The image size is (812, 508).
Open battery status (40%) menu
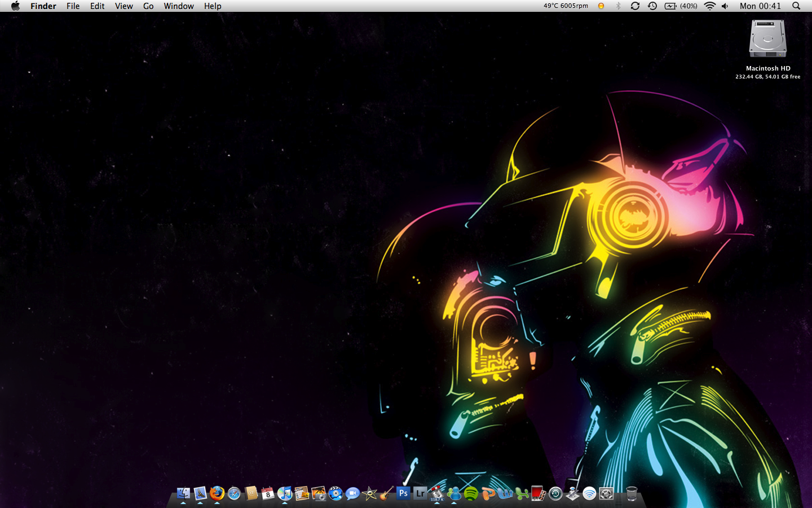(x=681, y=6)
